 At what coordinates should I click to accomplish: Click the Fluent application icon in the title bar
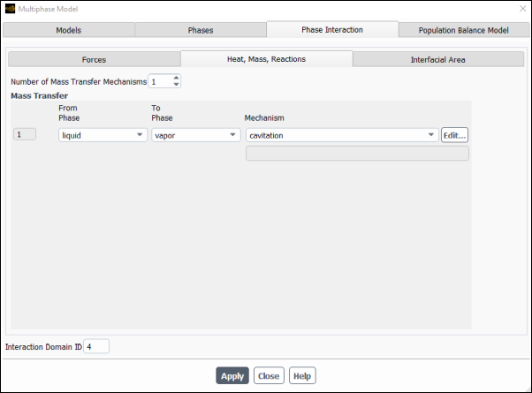[11, 9]
